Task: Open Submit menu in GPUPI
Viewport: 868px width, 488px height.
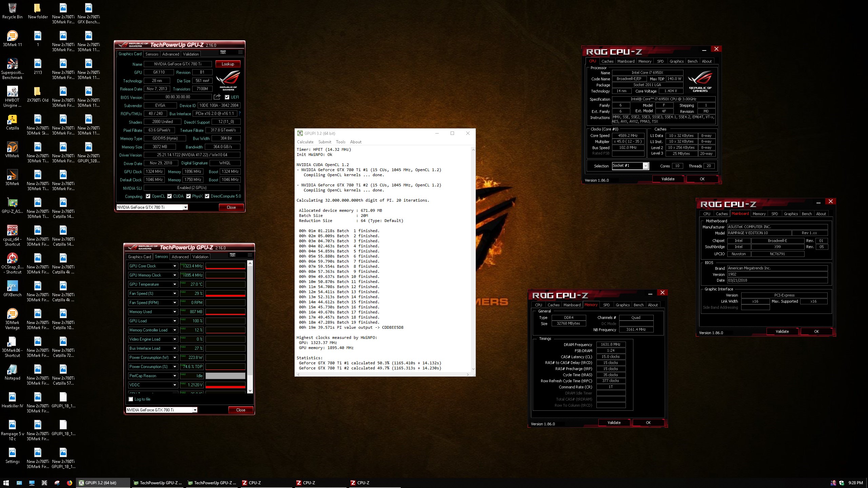Action: [x=325, y=142]
